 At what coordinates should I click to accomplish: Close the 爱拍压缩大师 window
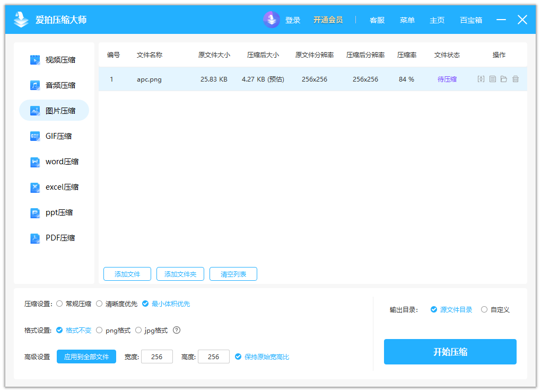click(x=522, y=20)
